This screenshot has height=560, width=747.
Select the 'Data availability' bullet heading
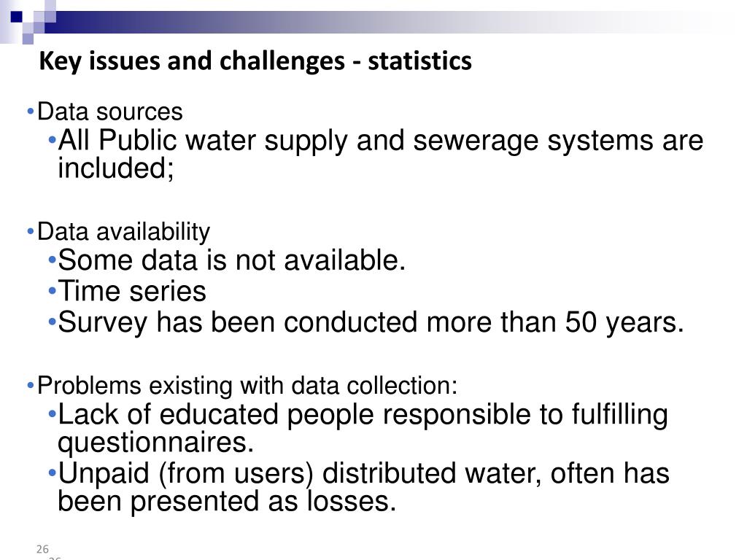click(123, 233)
